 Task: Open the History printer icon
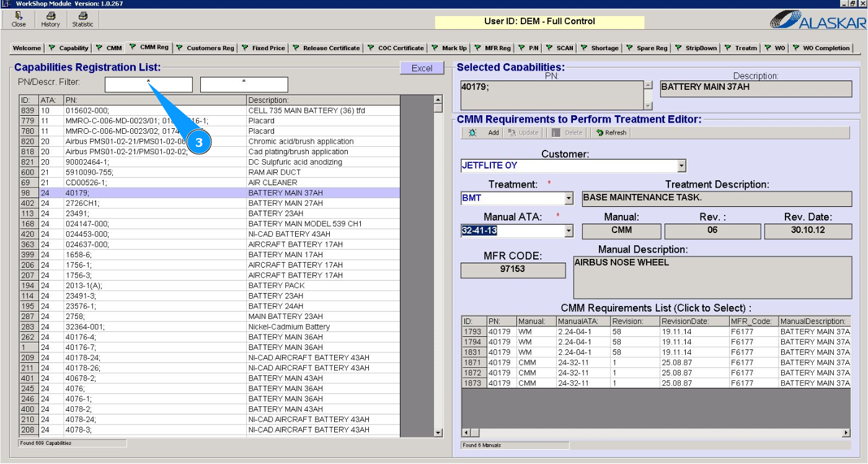(x=50, y=15)
